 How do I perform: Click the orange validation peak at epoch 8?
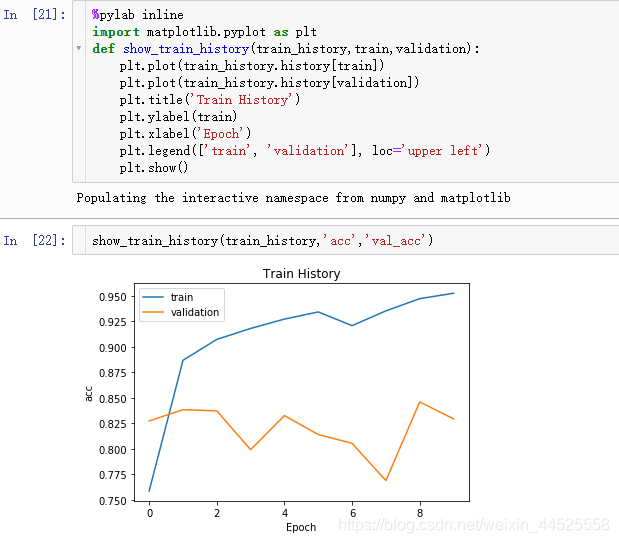[420, 402]
